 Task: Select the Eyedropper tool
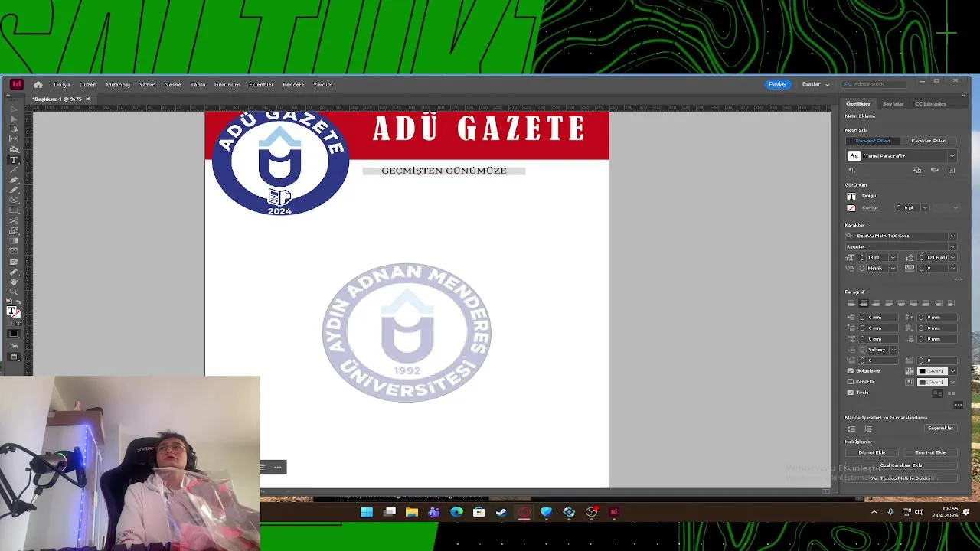[14, 271]
